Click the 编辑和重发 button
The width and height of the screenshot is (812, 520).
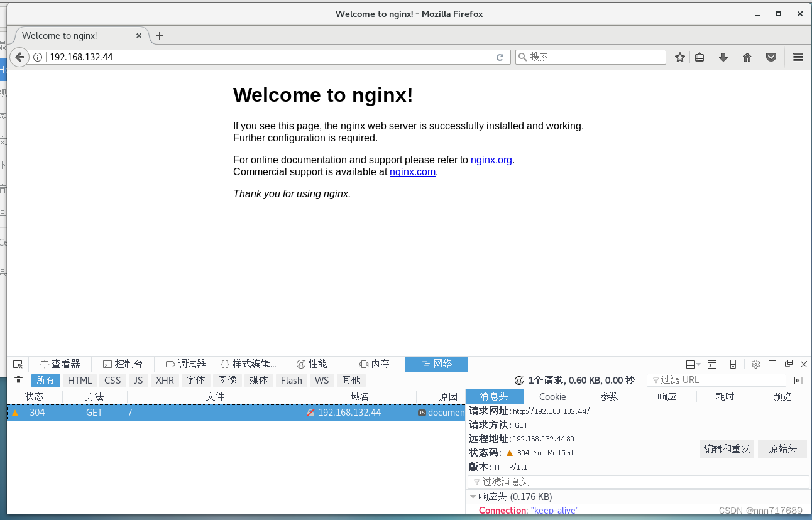727,449
